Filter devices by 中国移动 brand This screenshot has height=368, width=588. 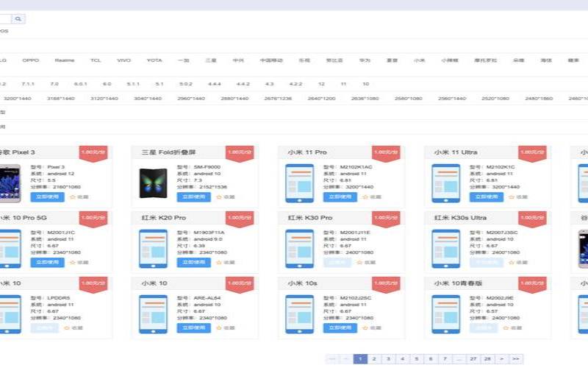click(271, 60)
